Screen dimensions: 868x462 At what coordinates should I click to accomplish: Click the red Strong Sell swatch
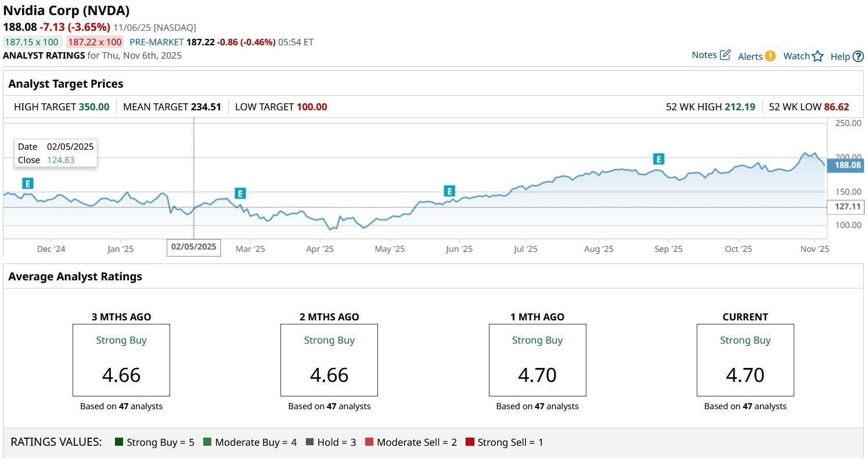(470, 442)
